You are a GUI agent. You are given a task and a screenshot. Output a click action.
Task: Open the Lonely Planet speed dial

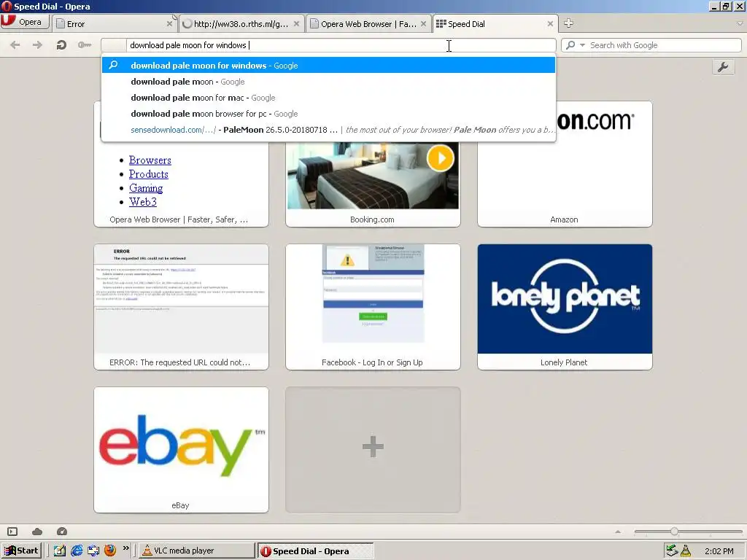click(565, 307)
